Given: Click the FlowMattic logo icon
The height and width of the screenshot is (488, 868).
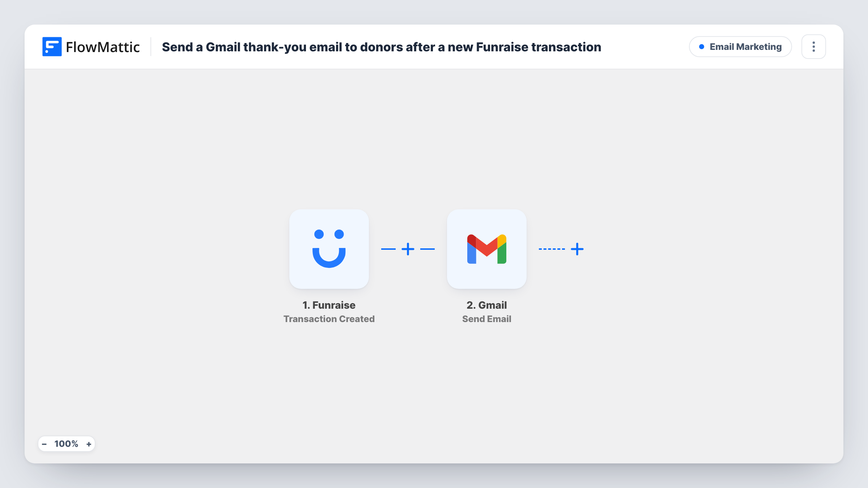Looking at the screenshot, I should coord(52,47).
